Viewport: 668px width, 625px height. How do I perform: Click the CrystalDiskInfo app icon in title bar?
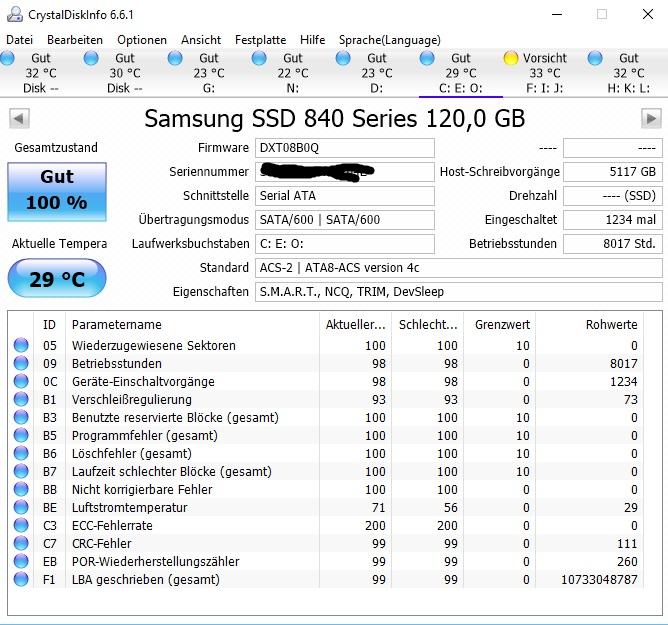point(14,14)
